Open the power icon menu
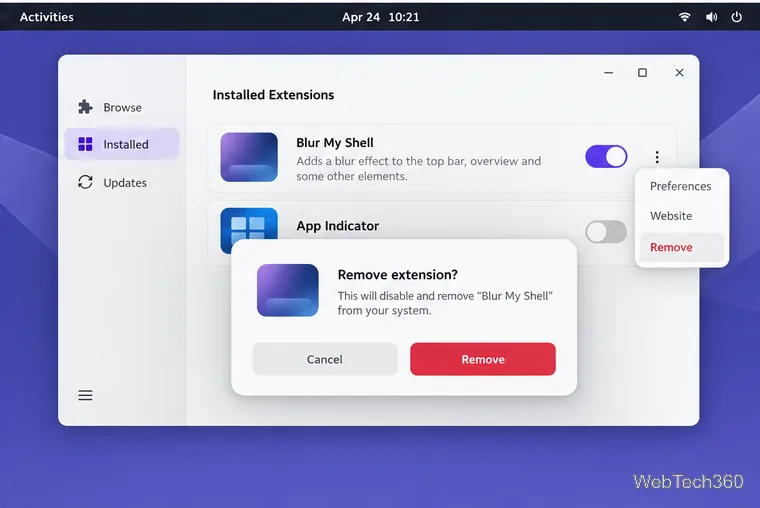 tap(736, 17)
